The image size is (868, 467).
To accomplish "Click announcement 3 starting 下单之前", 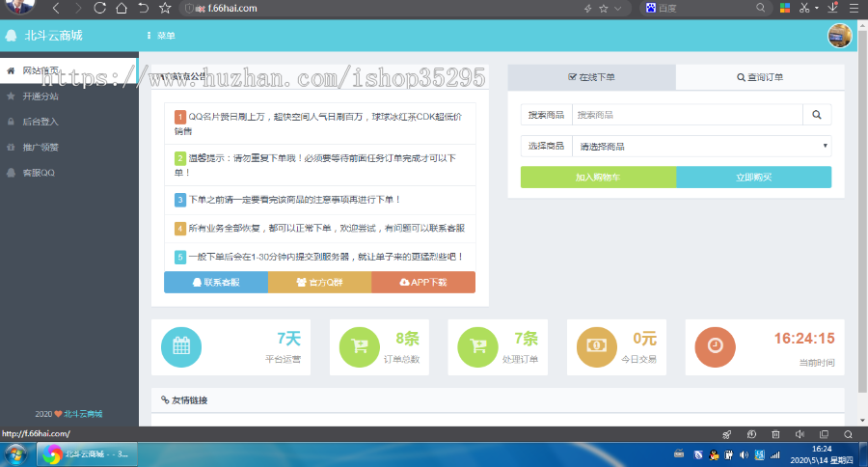I will [319, 200].
